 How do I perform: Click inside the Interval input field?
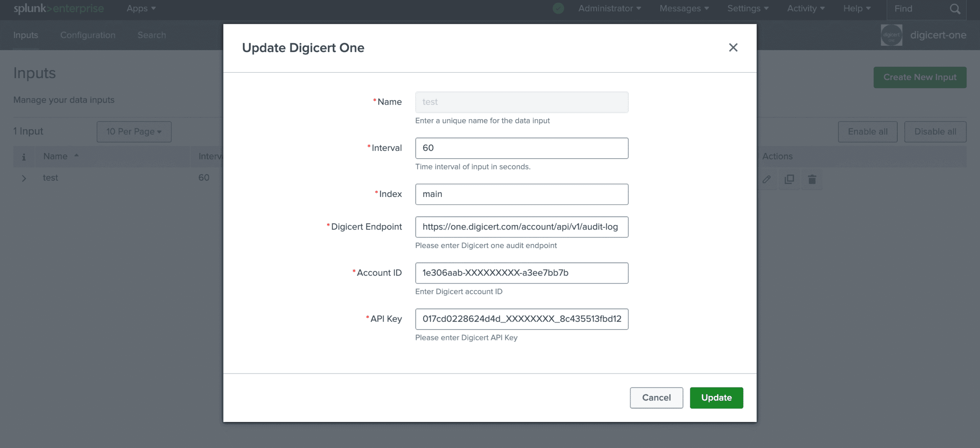[x=521, y=148]
